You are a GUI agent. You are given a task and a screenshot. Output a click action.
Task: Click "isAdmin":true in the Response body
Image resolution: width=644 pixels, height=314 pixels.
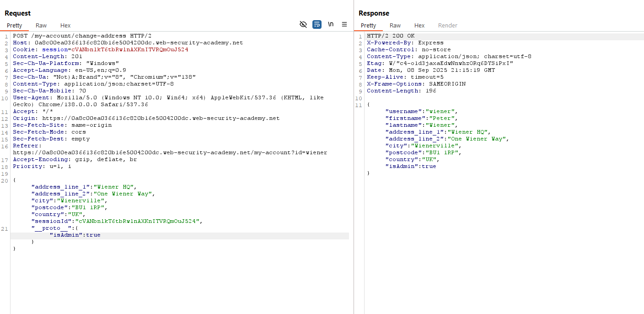click(x=410, y=166)
